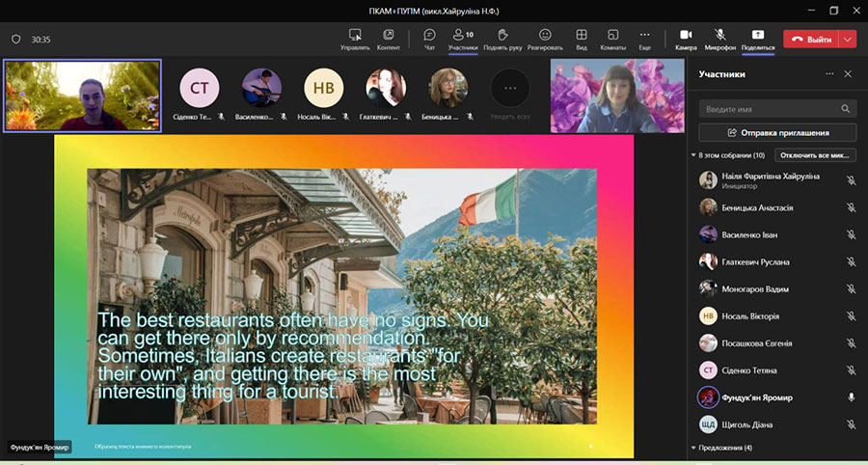Click the Отправка приглашения button
The image size is (868, 465).
pyautogui.click(x=777, y=132)
